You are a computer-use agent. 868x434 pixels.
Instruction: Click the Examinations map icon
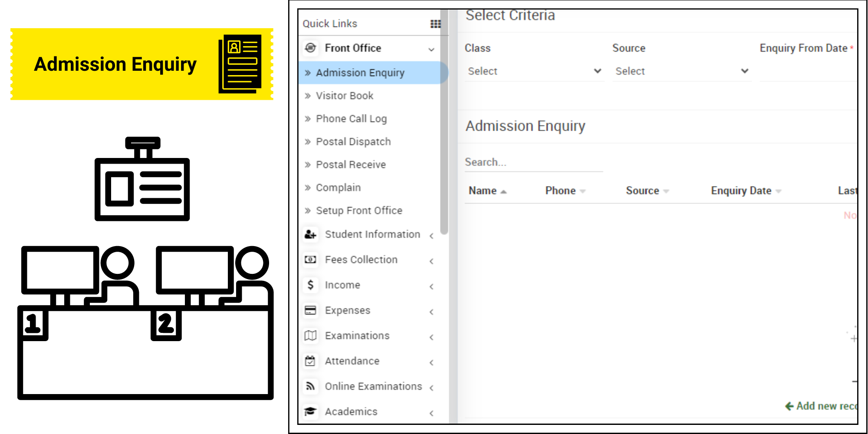pyautogui.click(x=310, y=335)
